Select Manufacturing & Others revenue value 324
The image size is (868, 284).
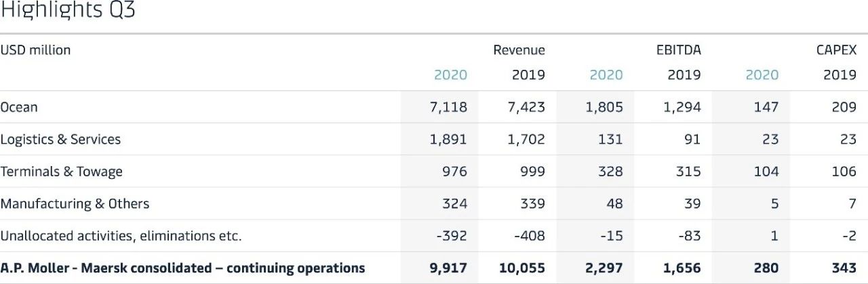tap(454, 203)
